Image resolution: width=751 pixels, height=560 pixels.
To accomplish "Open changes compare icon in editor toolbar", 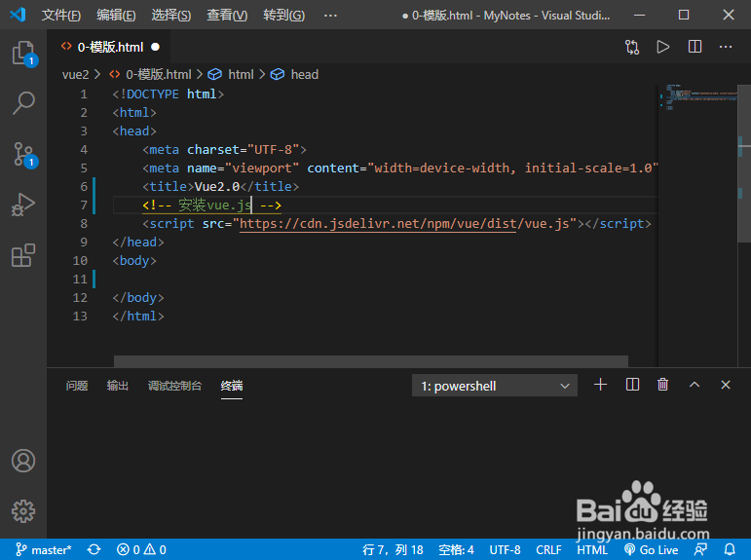I will (632, 47).
